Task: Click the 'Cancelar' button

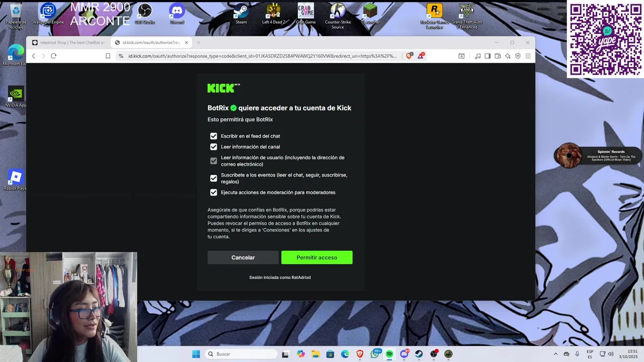Action: [x=243, y=257]
